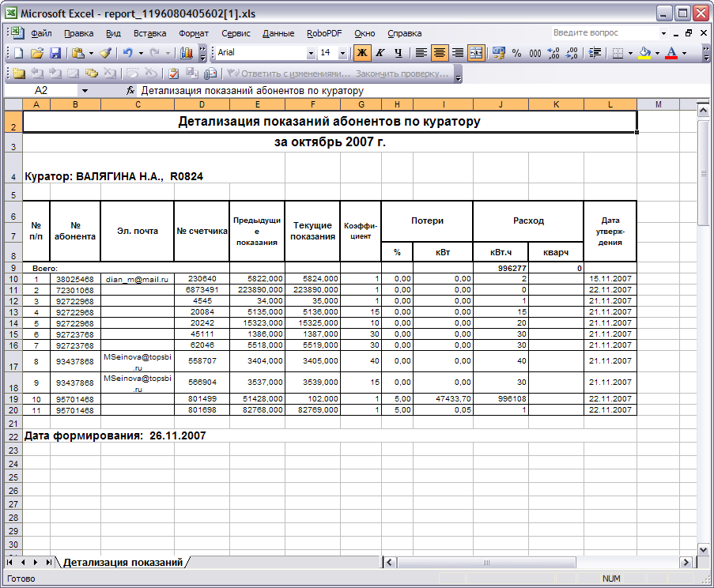Align text left
714x588 pixels.
[x=421, y=53]
